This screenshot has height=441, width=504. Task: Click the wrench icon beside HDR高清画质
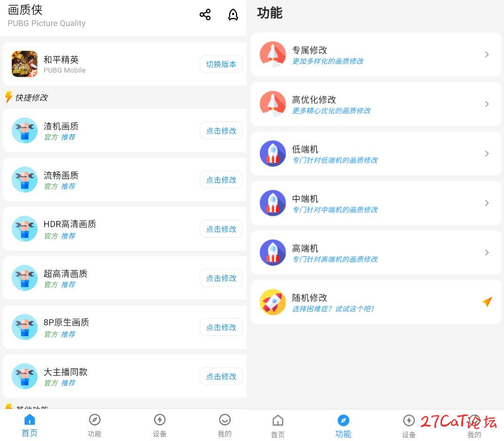[x=25, y=228]
